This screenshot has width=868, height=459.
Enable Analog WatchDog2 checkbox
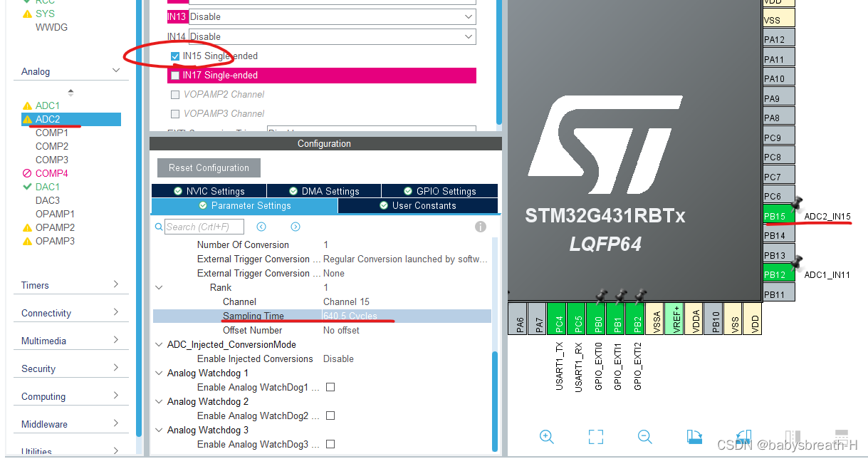pyautogui.click(x=330, y=416)
